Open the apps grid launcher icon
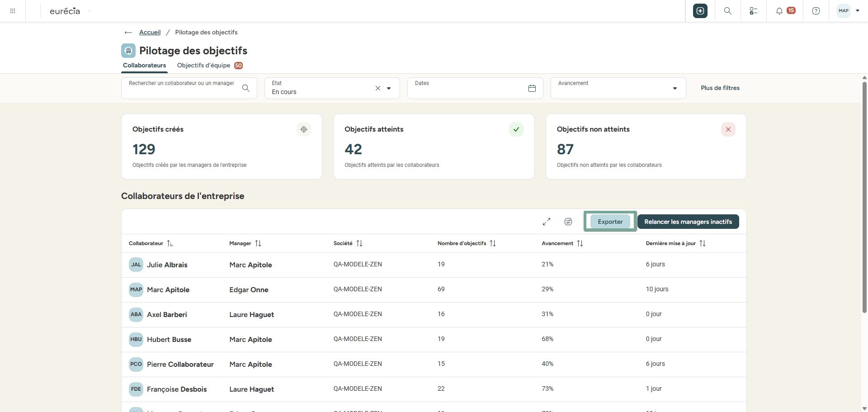Viewport: 868px width, 412px height. pos(13,11)
